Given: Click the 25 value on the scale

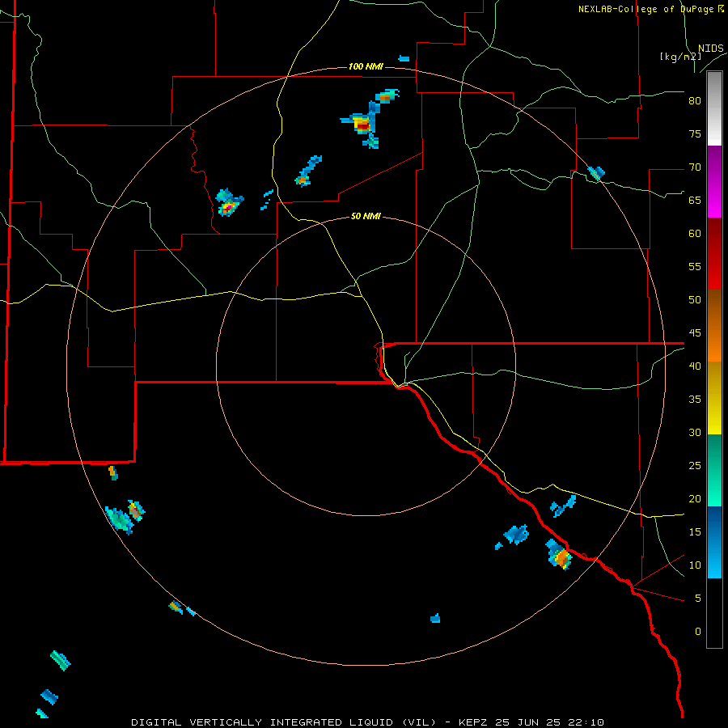Looking at the screenshot, I should tap(695, 466).
